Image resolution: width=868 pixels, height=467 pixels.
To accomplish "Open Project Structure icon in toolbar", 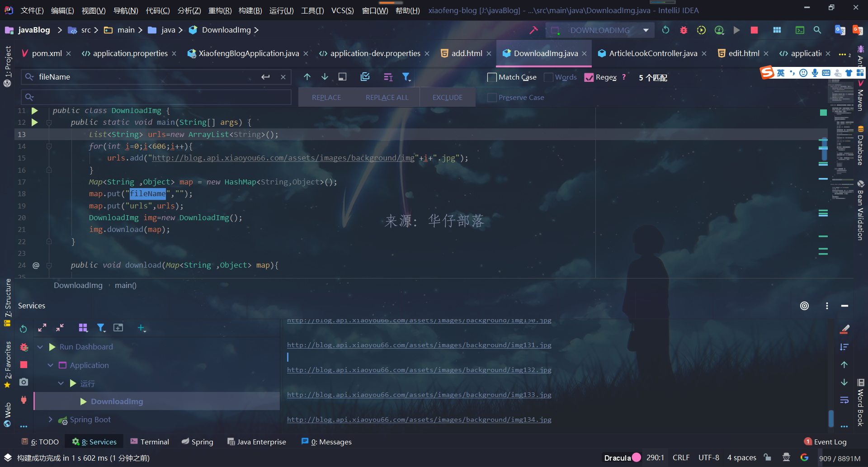I will pyautogui.click(x=777, y=30).
